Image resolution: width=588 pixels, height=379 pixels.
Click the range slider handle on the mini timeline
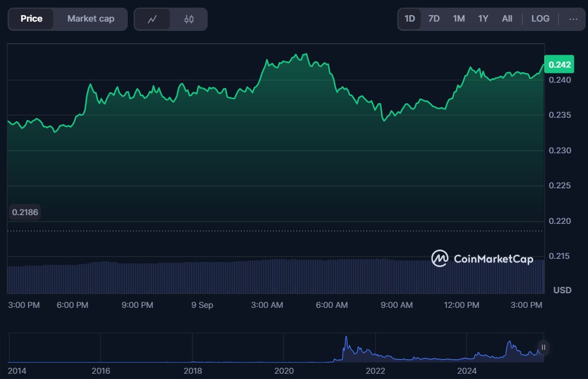pyautogui.click(x=543, y=348)
